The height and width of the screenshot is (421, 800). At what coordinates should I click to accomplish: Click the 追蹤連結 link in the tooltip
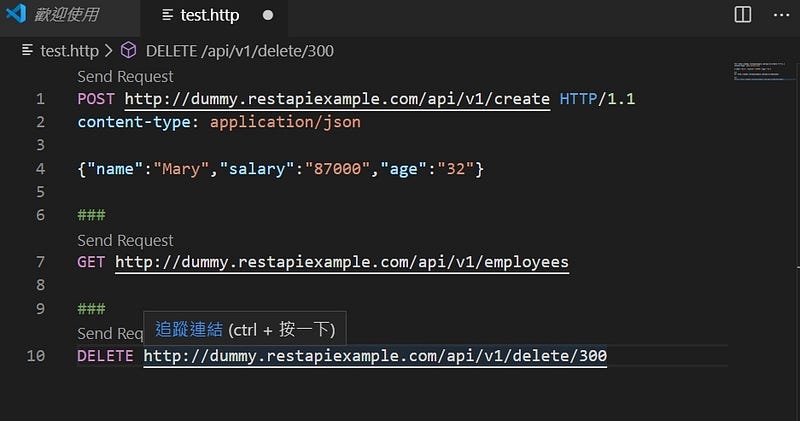189,329
